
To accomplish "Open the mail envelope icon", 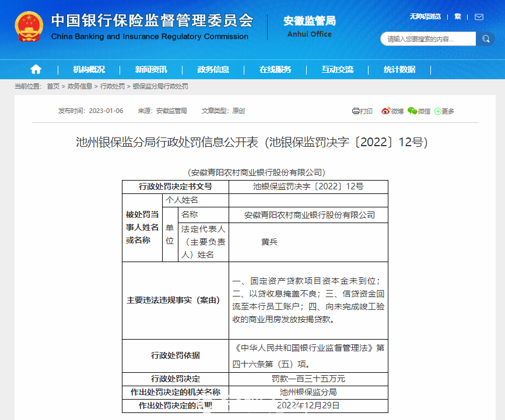I will (479, 17).
